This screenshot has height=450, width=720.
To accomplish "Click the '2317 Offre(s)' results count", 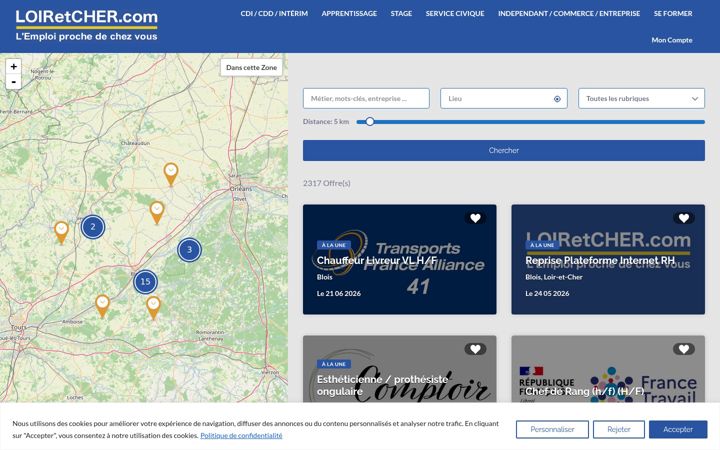I will click(326, 183).
